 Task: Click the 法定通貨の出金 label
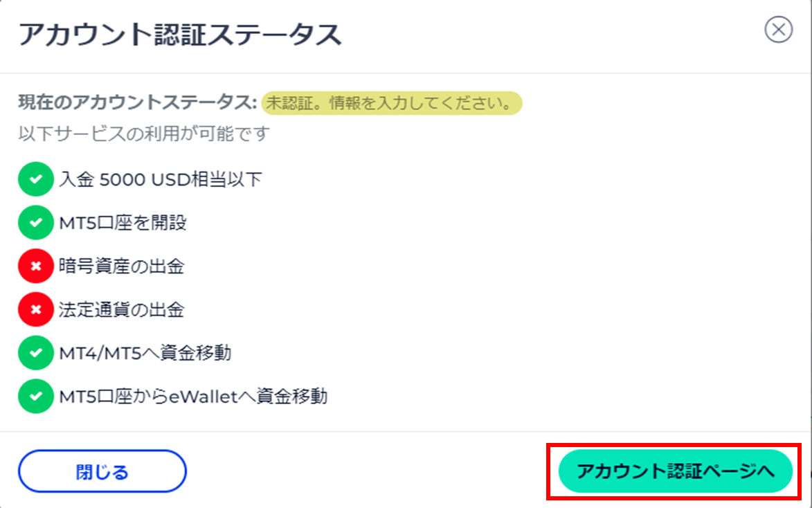coord(121,310)
